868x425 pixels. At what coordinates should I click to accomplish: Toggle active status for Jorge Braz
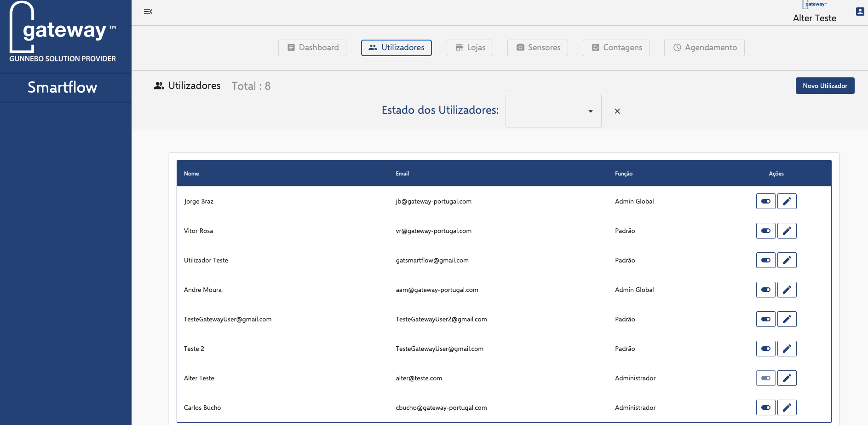point(765,201)
